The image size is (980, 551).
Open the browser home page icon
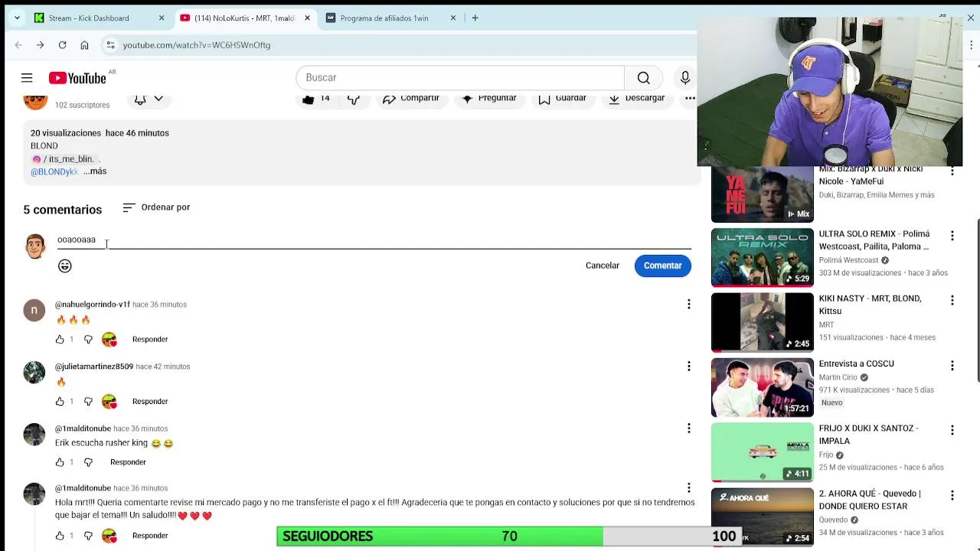pos(84,45)
